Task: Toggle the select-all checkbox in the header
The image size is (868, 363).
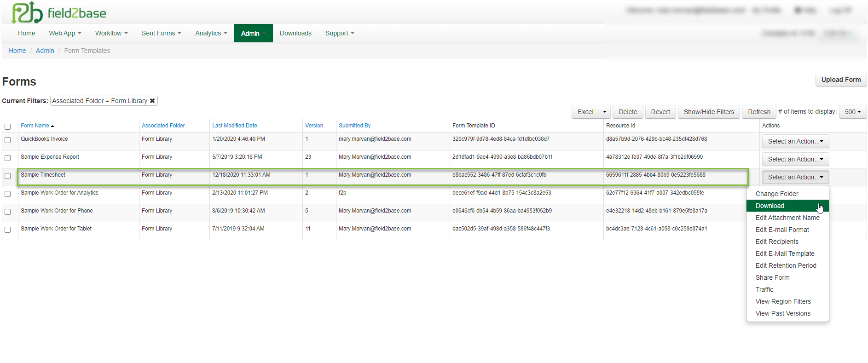Action: click(8, 127)
